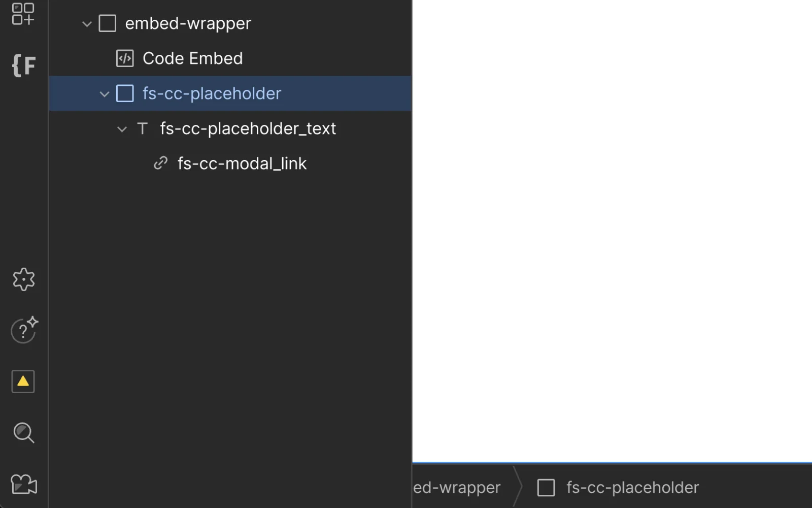812x508 pixels.
Task: Open the Apps panel icon
Action: click(23, 14)
